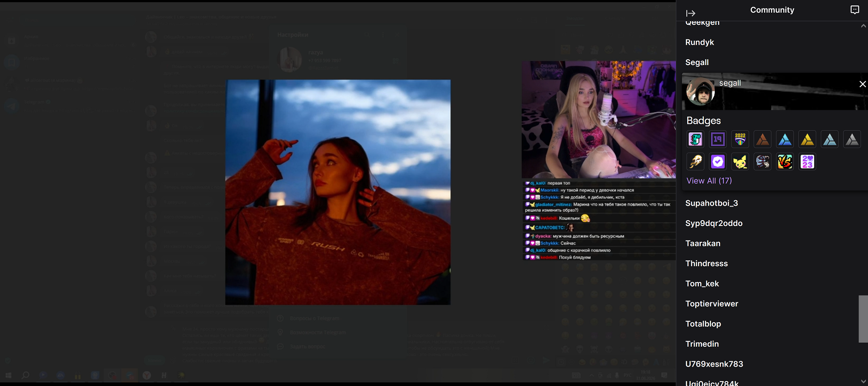The image size is (868, 386).
Task: Open Toptierviewer in the community list
Action: 712,304
